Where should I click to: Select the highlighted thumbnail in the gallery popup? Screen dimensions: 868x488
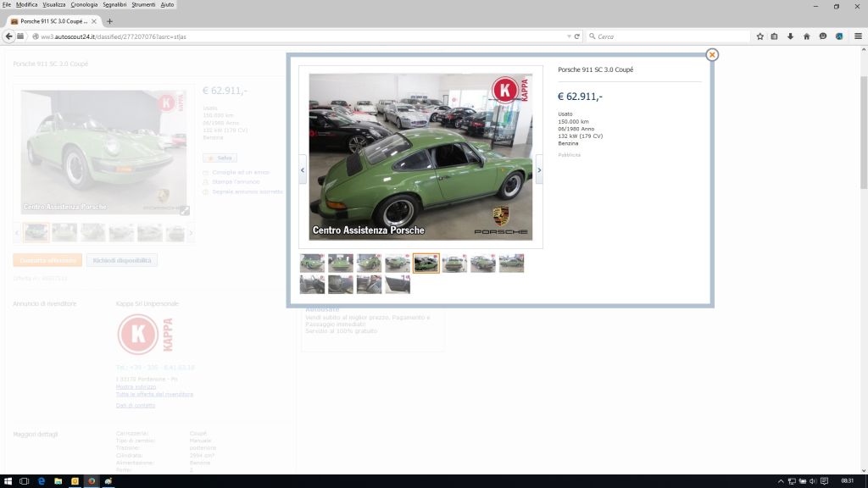[426, 263]
